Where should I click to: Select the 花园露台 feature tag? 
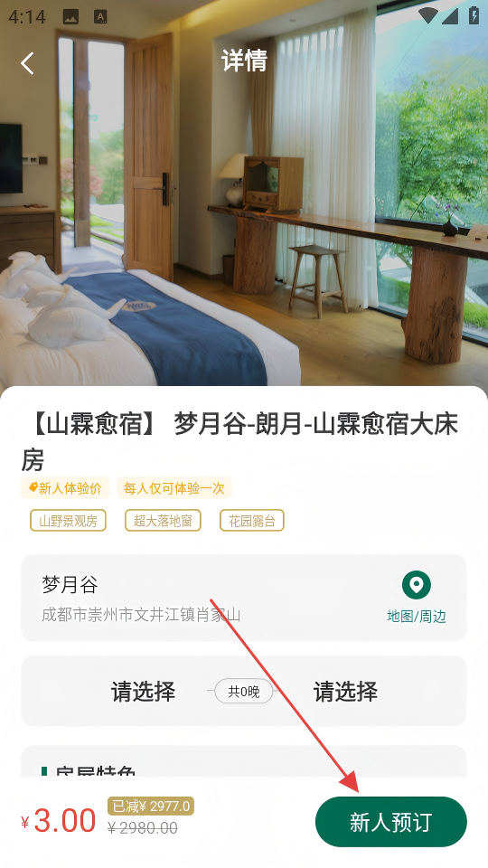[x=252, y=521]
